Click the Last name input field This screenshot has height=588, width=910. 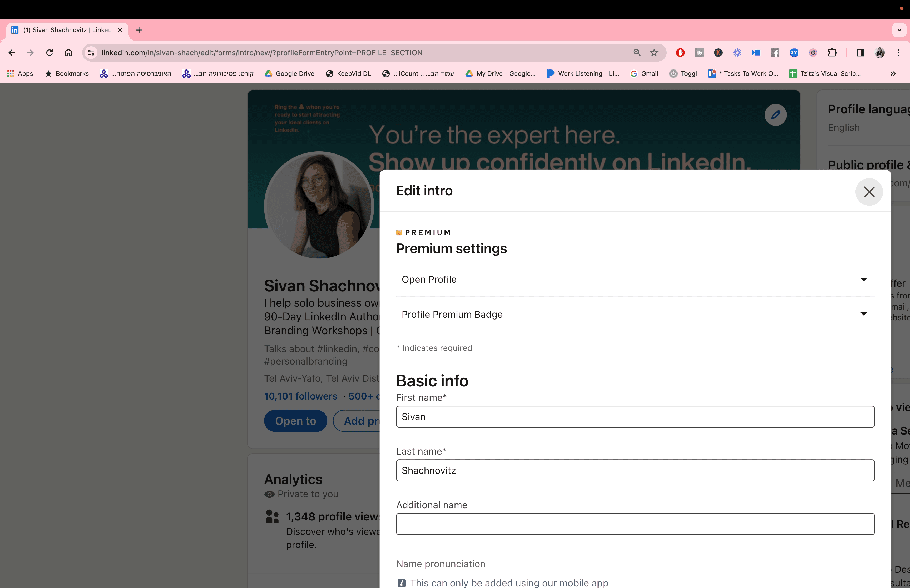point(635,470)
